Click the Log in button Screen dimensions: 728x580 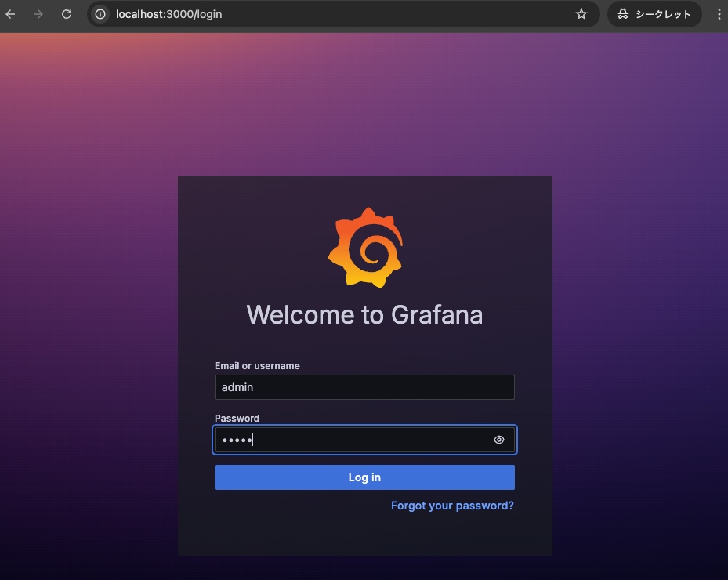pos(364,477)
